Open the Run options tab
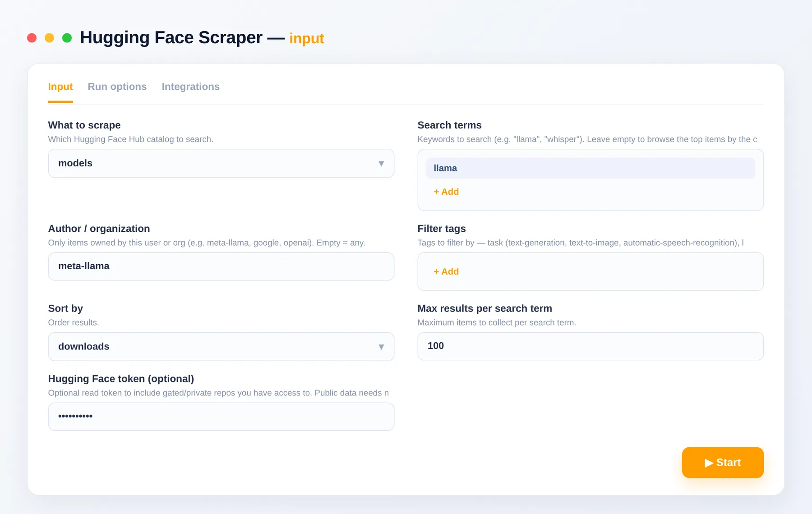 117,87
